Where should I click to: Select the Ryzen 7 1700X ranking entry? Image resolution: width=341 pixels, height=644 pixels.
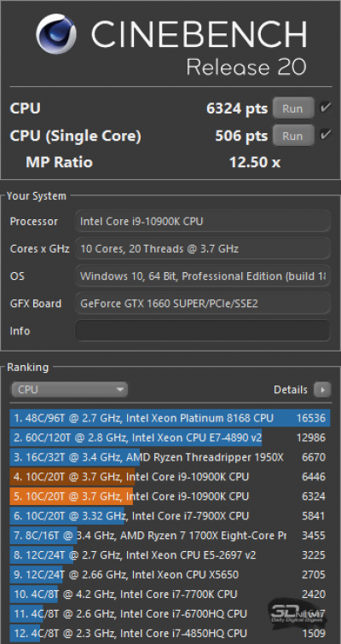(x=170, y=536)
